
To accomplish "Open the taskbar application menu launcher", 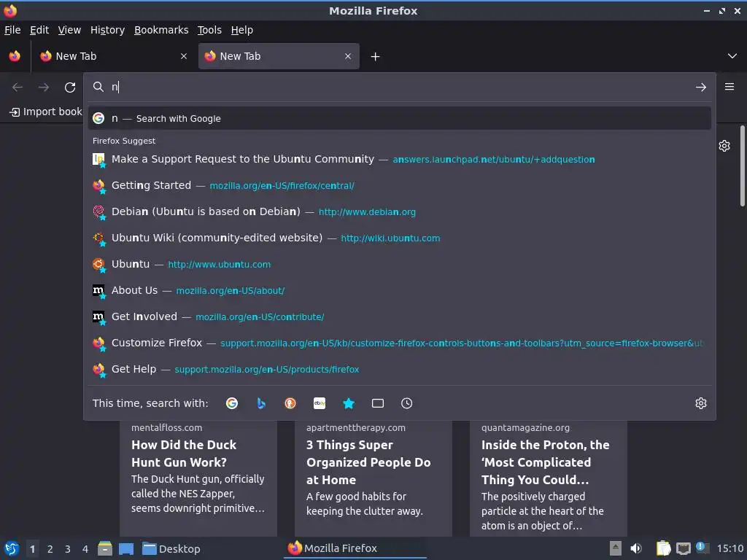I will click(x=12, y=548).
